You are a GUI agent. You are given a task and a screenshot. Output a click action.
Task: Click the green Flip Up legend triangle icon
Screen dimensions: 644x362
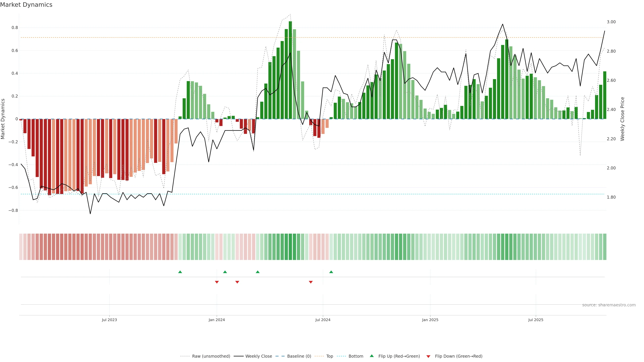(372, 356)
